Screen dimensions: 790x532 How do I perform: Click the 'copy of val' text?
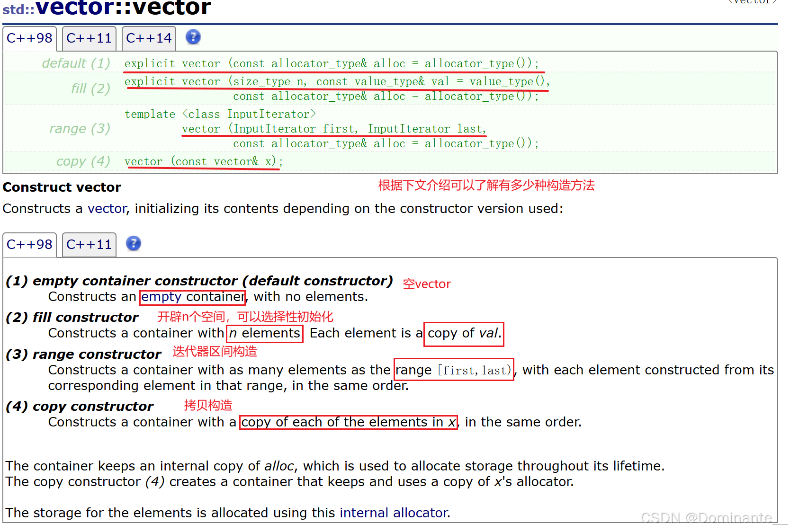[464, 333]
